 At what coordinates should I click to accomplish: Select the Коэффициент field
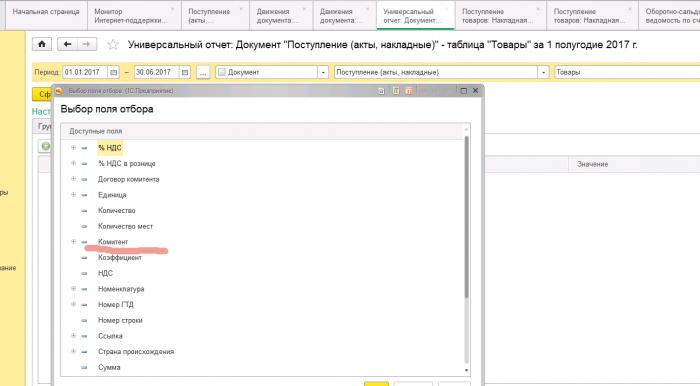(120, 257)
